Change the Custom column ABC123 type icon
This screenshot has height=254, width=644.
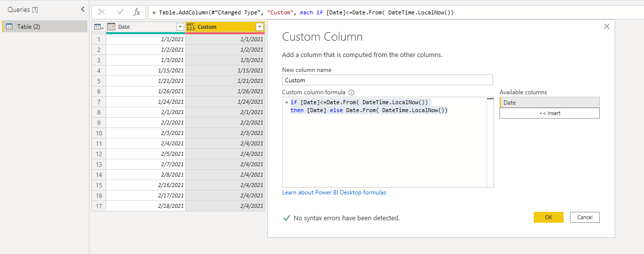[x=191, y=27]
